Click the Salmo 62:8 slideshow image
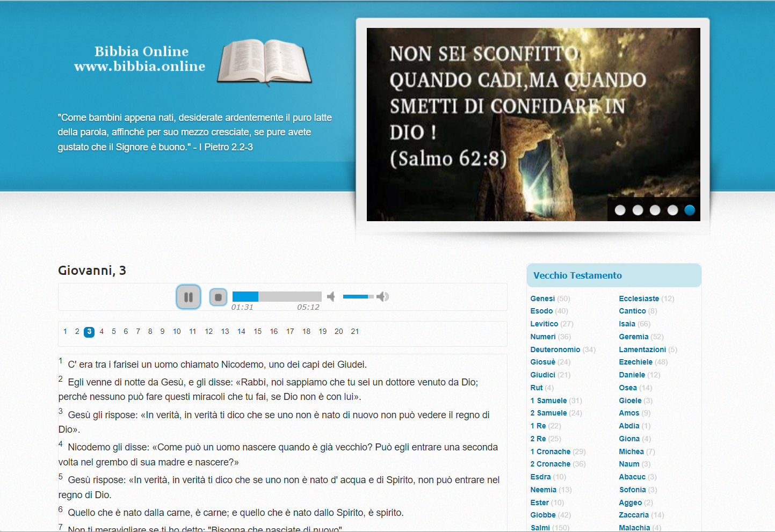 coord(533,124)
